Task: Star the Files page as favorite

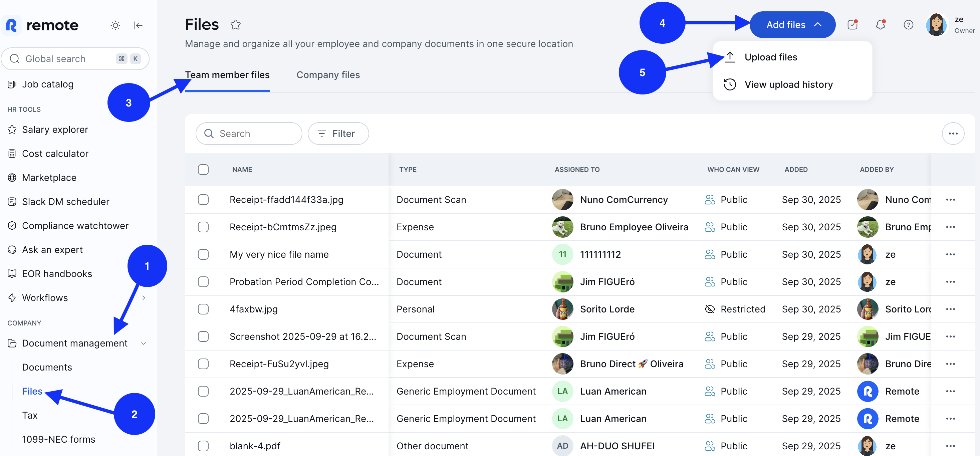Action: (236, 25)
